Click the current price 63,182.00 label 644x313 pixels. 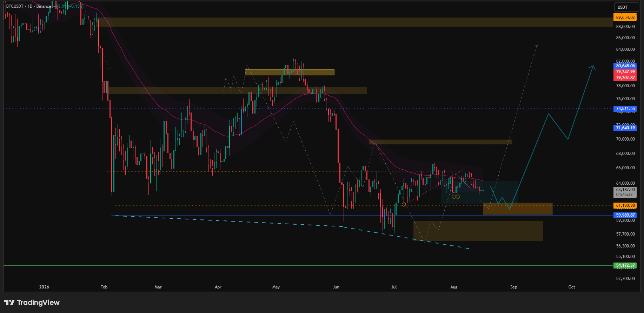625,190
